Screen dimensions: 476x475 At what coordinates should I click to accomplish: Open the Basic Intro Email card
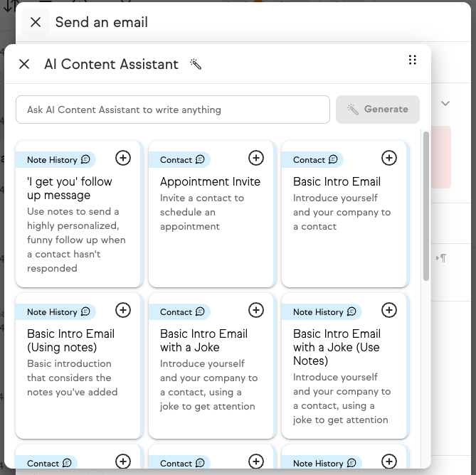[343, 213]
